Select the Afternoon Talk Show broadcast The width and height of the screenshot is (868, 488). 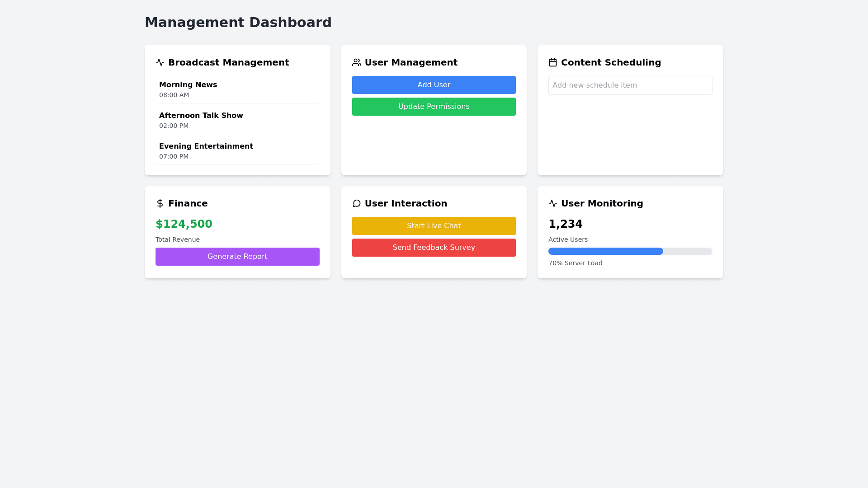[237, 120]
